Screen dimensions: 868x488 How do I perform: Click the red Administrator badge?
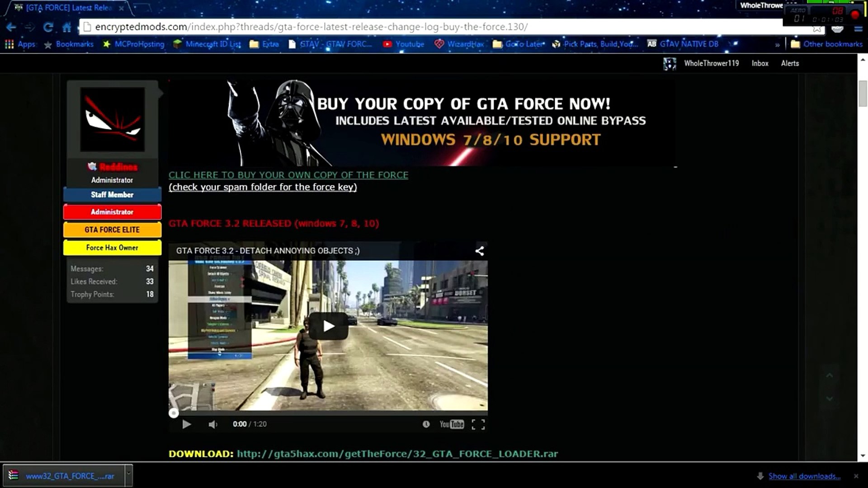[112, 212]
